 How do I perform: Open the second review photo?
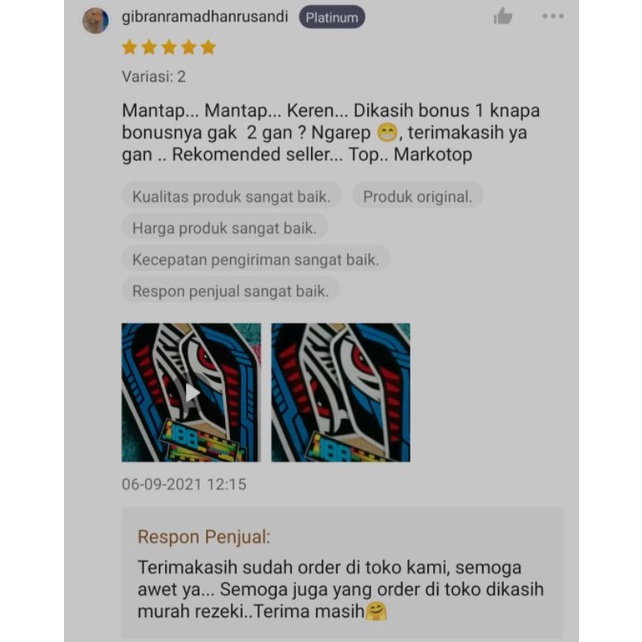click(341, 392)
